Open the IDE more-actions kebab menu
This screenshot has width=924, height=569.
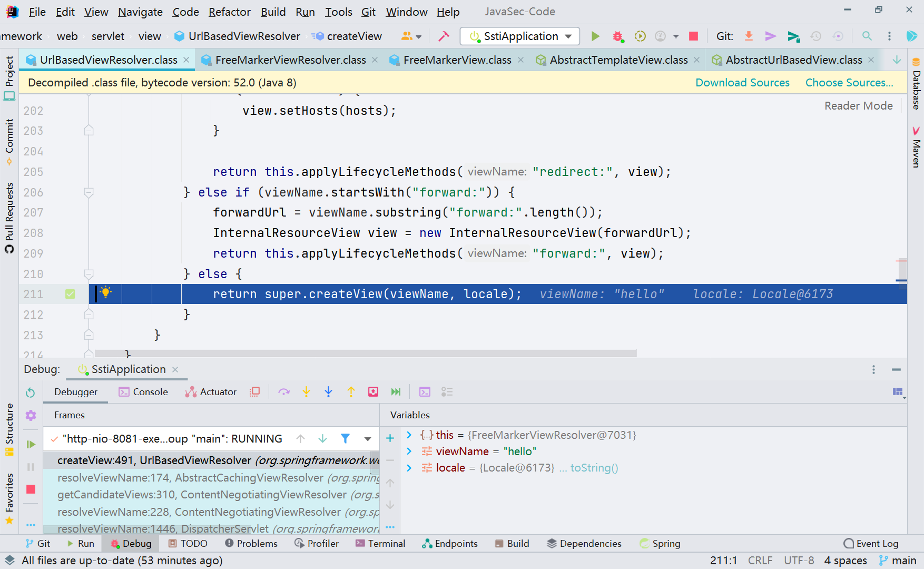coord(889,36)
